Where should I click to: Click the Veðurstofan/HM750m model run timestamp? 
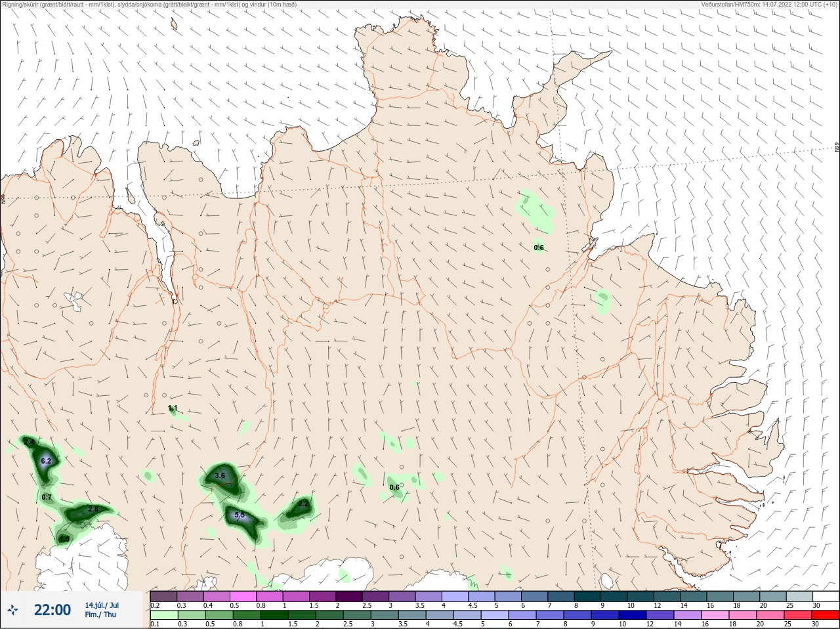[x=769, y=5]
